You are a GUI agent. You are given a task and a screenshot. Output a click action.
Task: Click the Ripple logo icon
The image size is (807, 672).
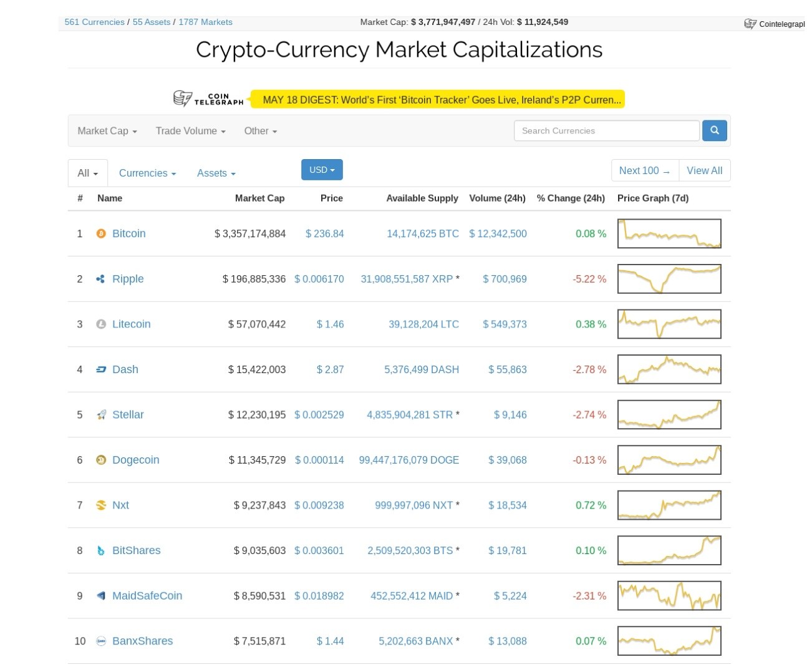[x=101, y=279]
